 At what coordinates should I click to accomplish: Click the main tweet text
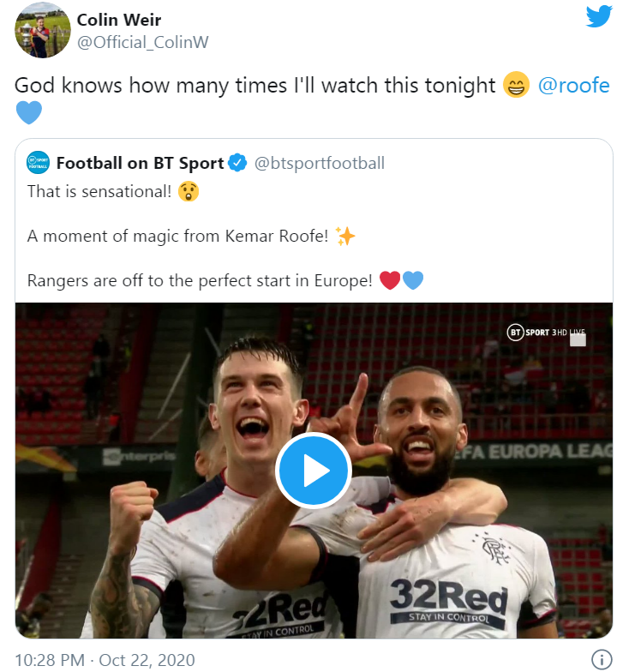pyautogui.click(x=255, y=86)
